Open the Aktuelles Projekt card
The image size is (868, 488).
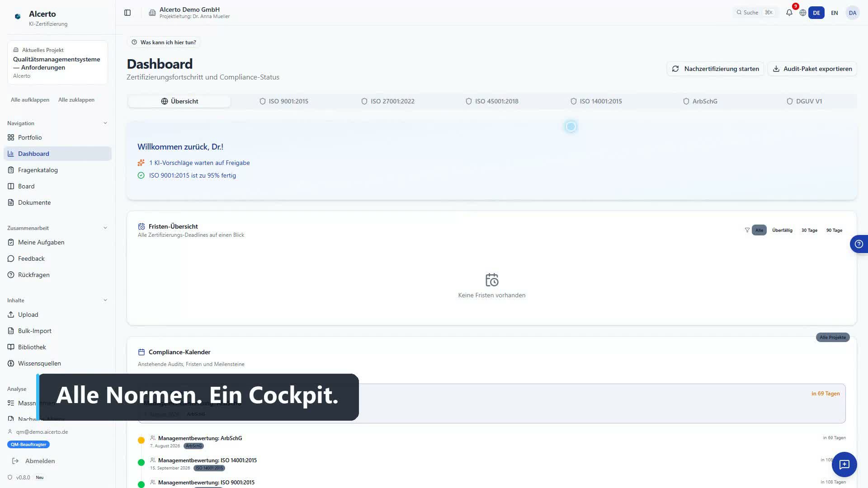coord(57,62)
